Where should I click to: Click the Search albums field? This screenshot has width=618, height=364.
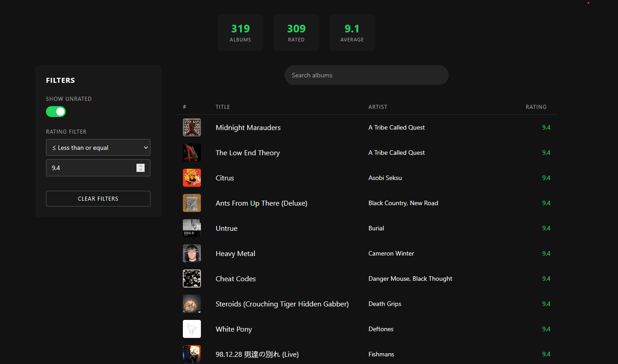pos(367,75)
